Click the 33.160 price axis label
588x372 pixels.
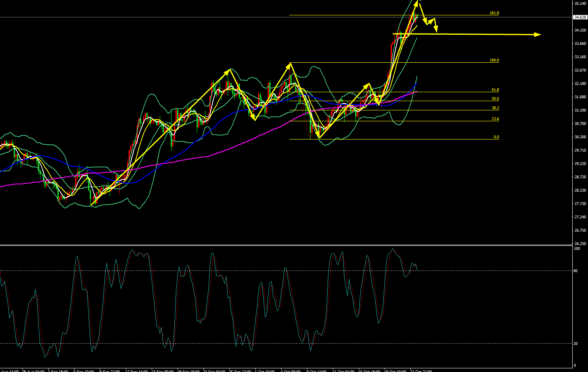pos(580,57)
